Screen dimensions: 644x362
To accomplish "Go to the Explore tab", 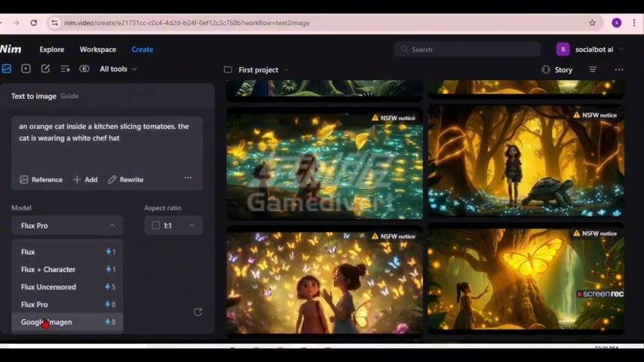I will pyautogui.click(x=52, y=49).
